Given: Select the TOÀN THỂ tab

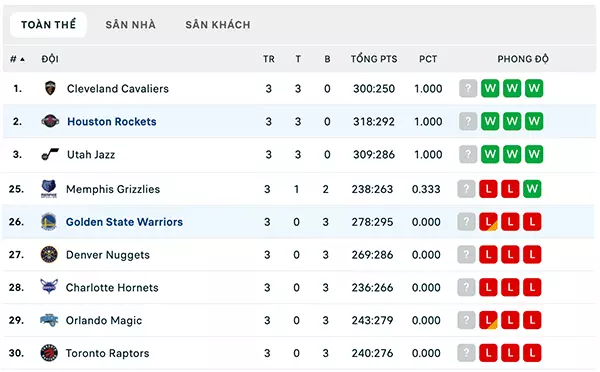Looking at the screenshot, I should [48, 25].
